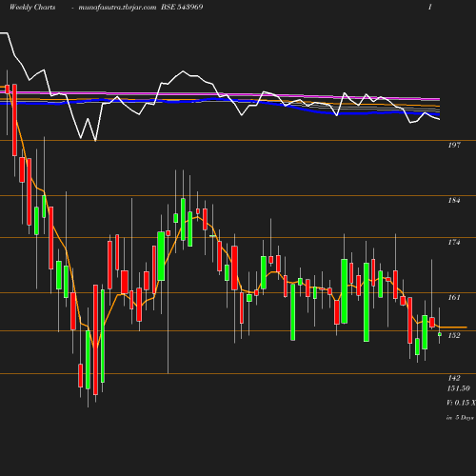Screen dimensions: 476x476
Task: Click the 151.50 last price value
Action: coord(459,388)
